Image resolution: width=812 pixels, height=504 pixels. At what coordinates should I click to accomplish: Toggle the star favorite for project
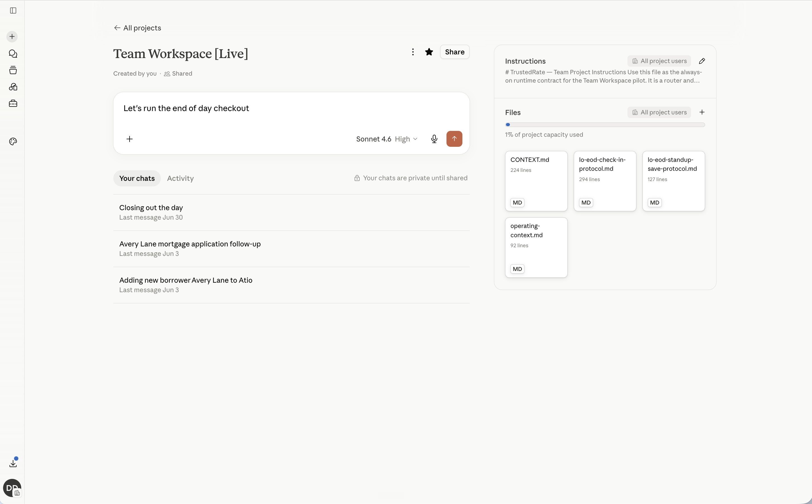[429, 52]
